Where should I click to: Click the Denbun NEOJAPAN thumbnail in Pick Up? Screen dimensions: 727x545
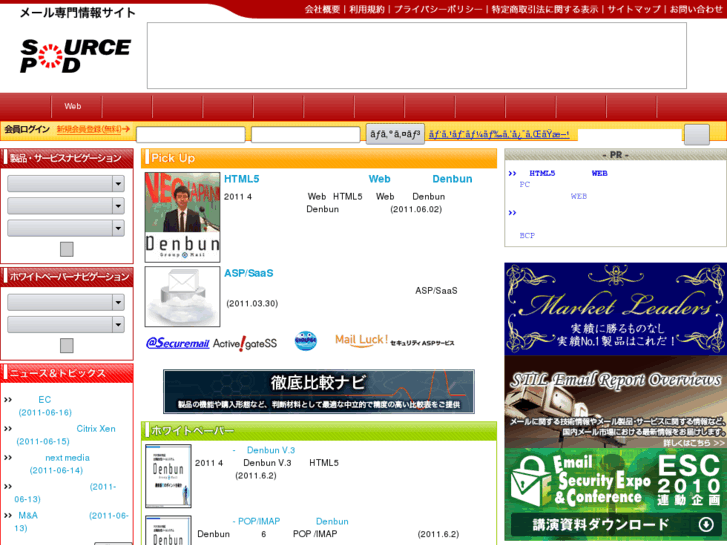click(182, 217)
